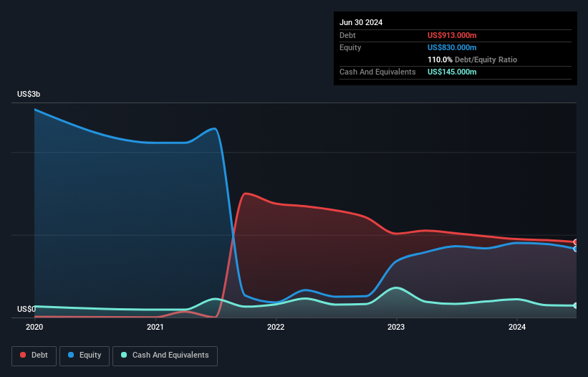Click the red Debt legend dot

click(23, 355)
